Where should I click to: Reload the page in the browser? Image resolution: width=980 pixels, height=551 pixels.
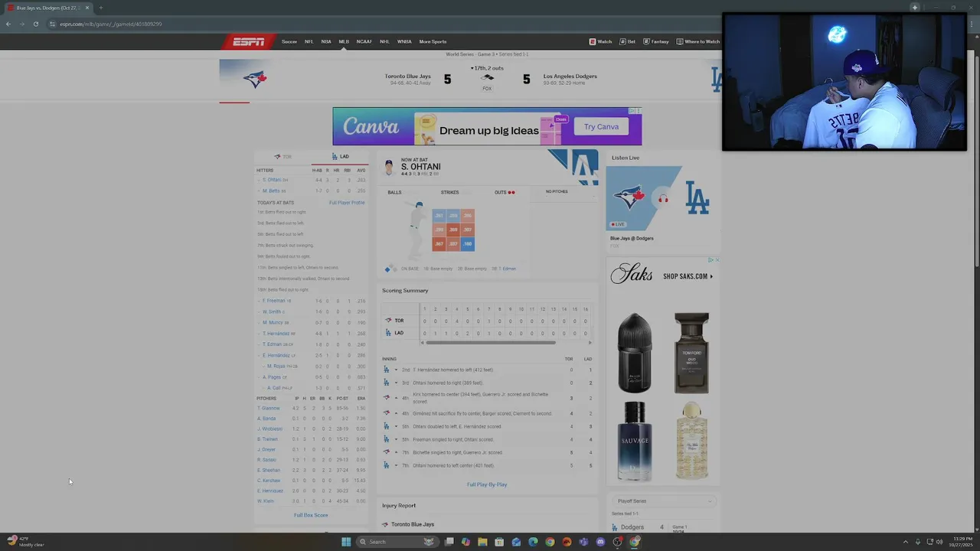(35, 24)
